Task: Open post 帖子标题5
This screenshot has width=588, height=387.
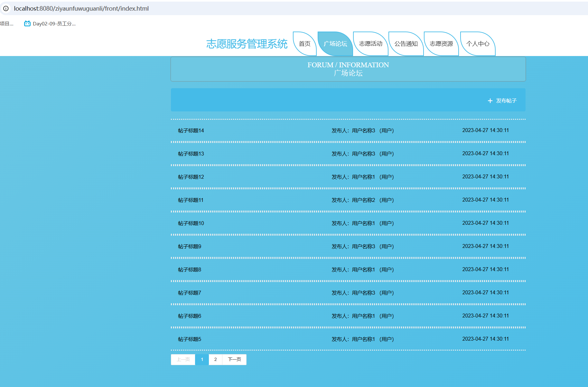Action: [x=190, y=339]
